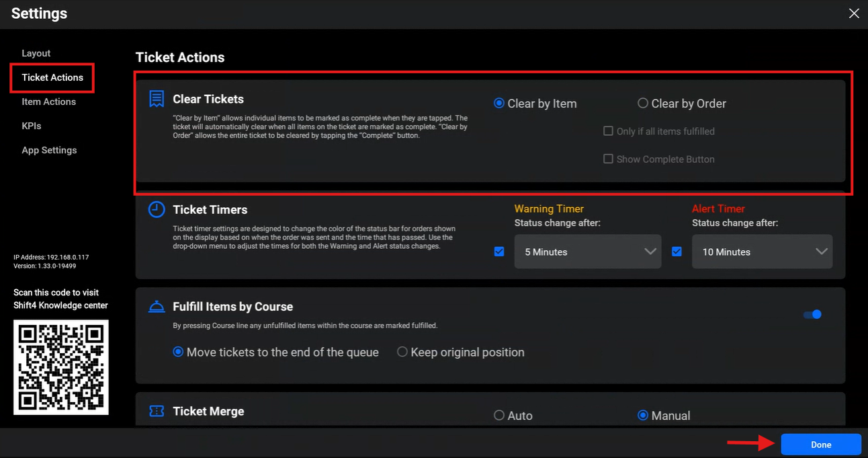Click the Ticket Timers clock icon
Image resolution: width=868 pixels, height=458 pixels.
[157, 209]
